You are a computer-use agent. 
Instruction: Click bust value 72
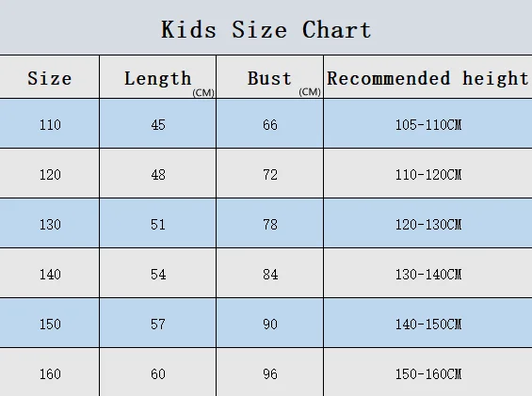click(270, 175)
